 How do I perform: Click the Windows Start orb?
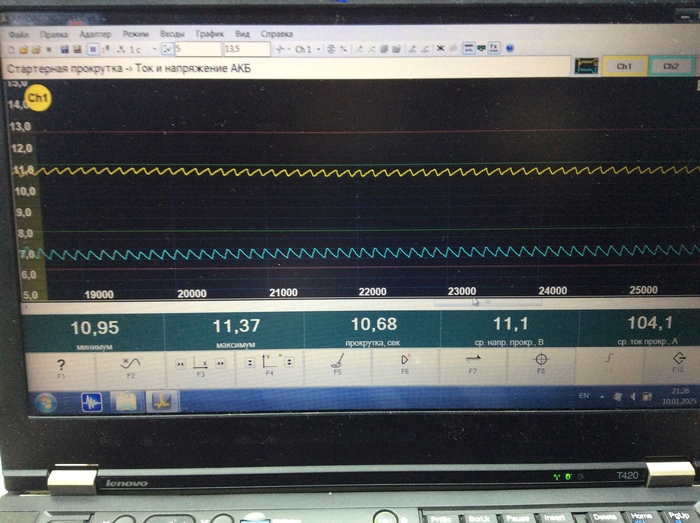pyautogui.click(x=46, y=403)
